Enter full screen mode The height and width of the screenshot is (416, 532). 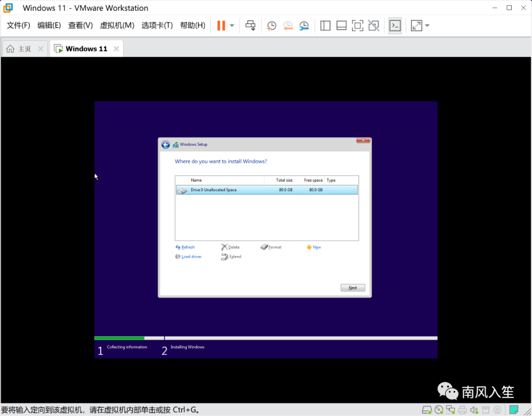[x=357, y=26]
